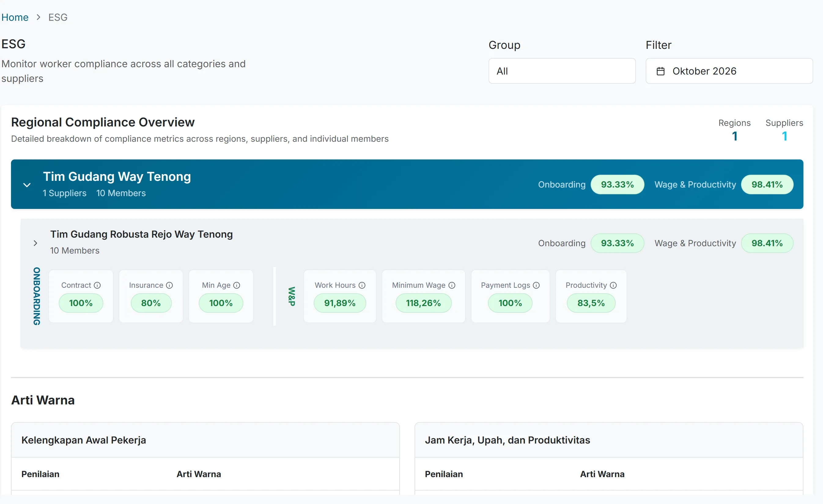Collapse the Tim Gudang Way Tenong region
This screenshot has width=823, height=504.
click(27, 184)
